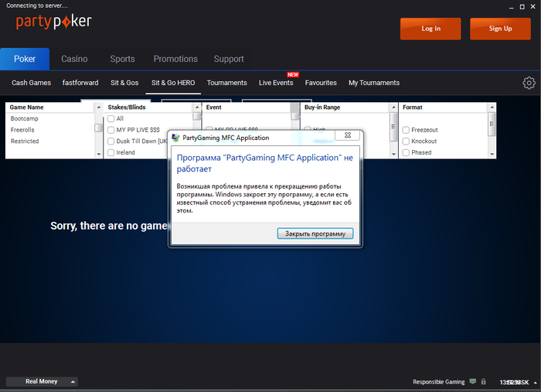The image size is (541, 392).
Task: Click the Stakes/Blinds scrollbar thumb
Action: pyautogui.click(x=197, y=116)
